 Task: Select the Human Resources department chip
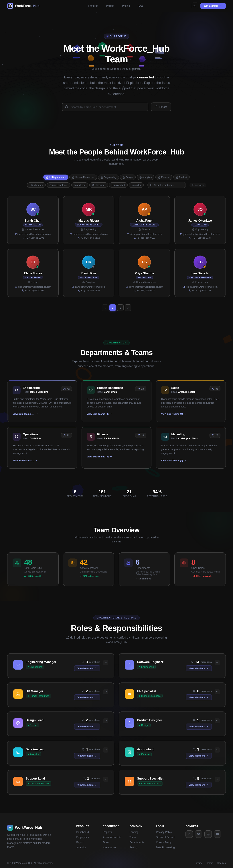[83, 177]
